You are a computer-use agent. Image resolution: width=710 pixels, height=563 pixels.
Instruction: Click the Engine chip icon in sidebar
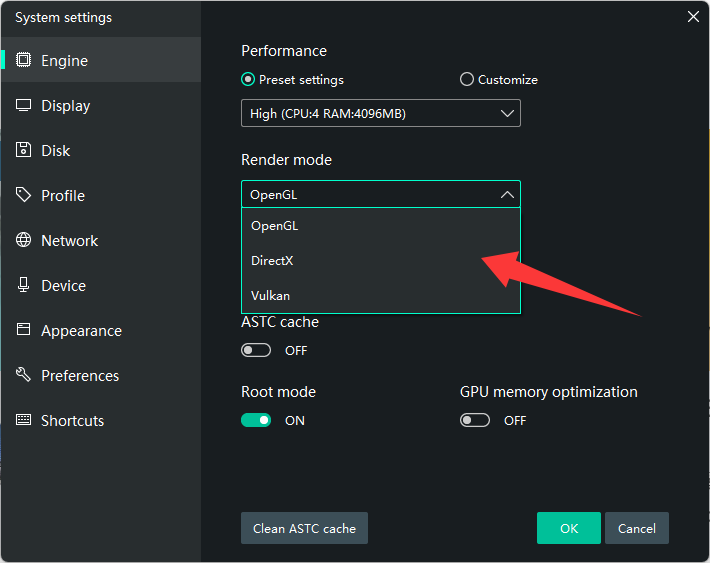pos(24,60)
